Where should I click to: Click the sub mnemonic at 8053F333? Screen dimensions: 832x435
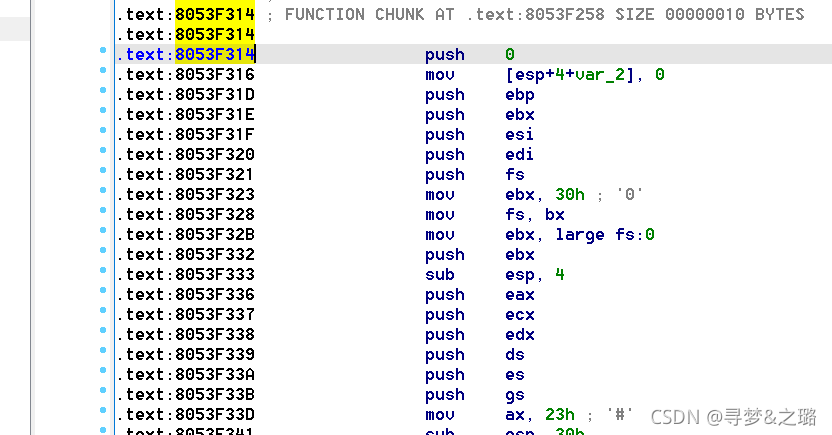(x=440, y=275)
